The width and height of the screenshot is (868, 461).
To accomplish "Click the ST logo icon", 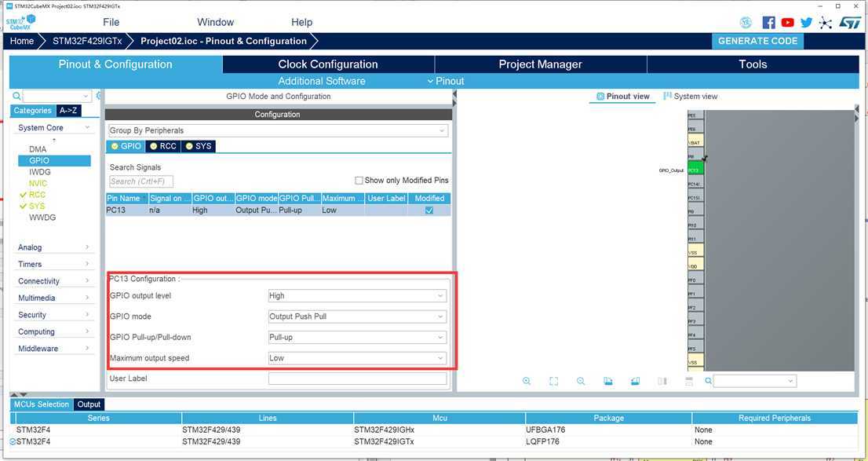I will click(x=850, y=23).
